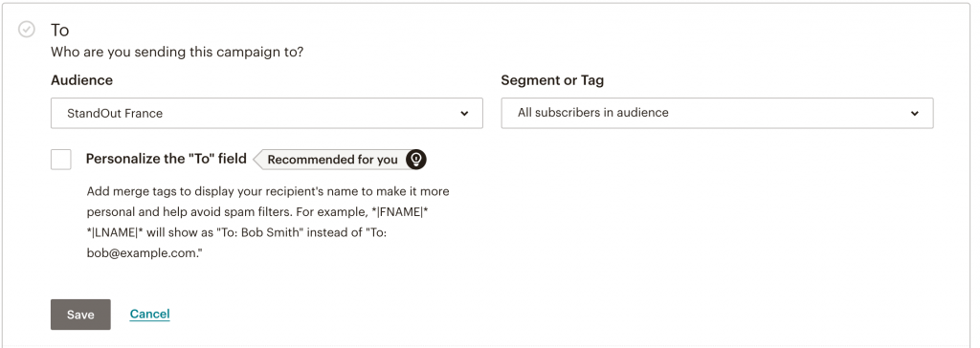Save the recipient settings

point(80,315)
